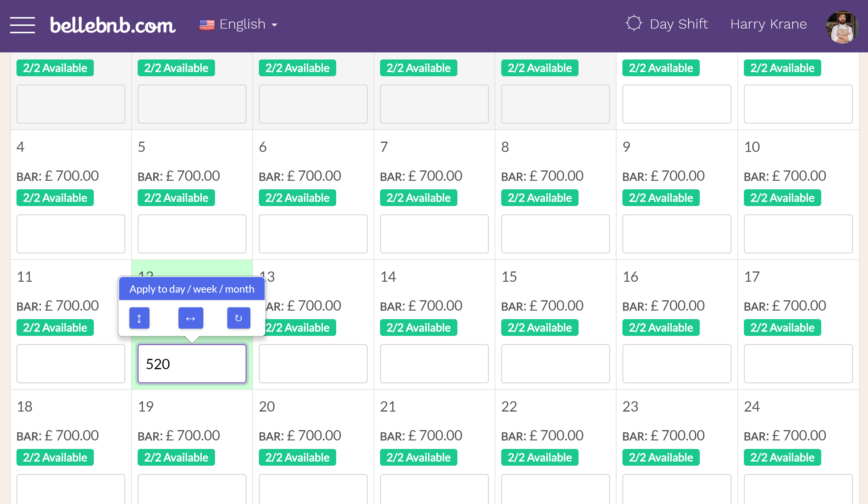Click the rate input for day 16
Image resolution: width=868 pixels, height=504 pixels.
(677, 364)
